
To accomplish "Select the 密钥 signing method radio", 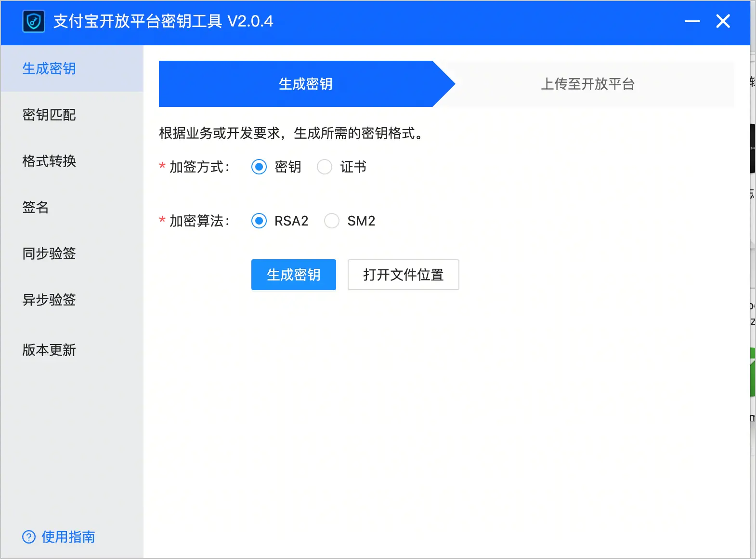I will [x=259, y=167].
